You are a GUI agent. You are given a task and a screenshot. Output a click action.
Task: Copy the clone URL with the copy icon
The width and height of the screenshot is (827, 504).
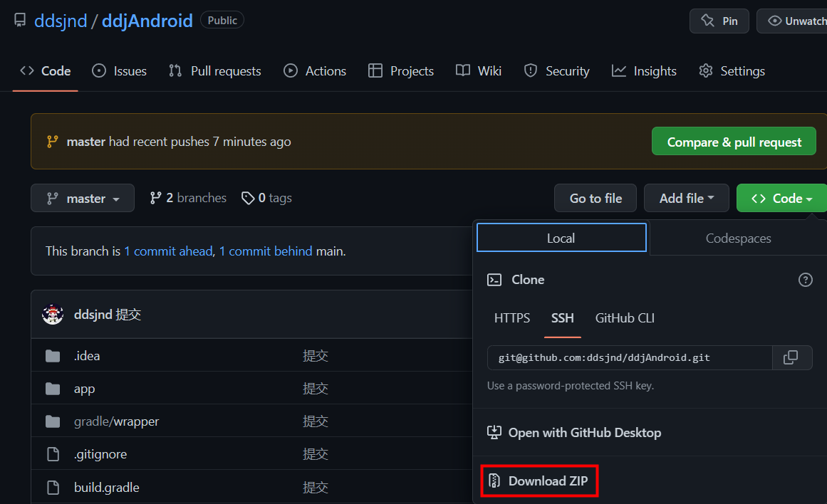(x=791, y=358)
